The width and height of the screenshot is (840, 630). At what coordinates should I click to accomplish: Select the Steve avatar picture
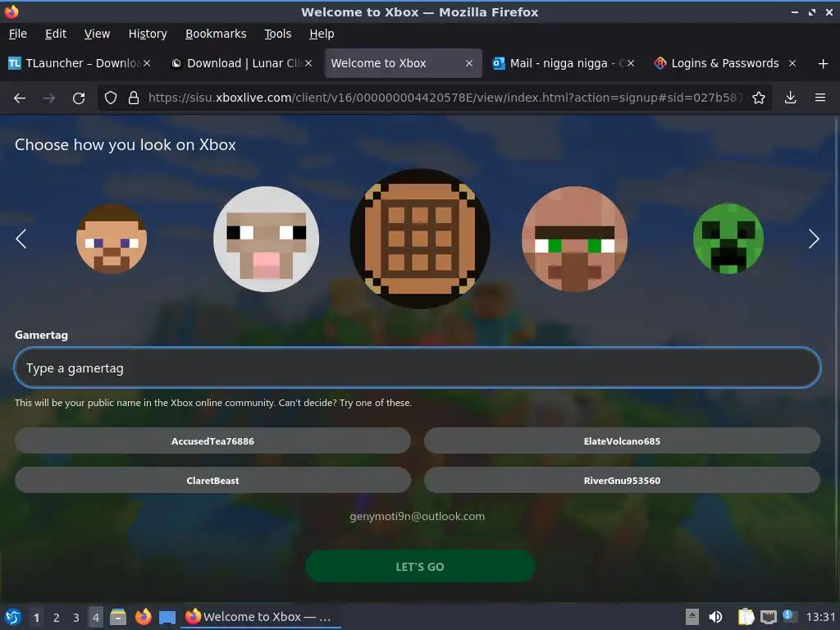[112, 239]
